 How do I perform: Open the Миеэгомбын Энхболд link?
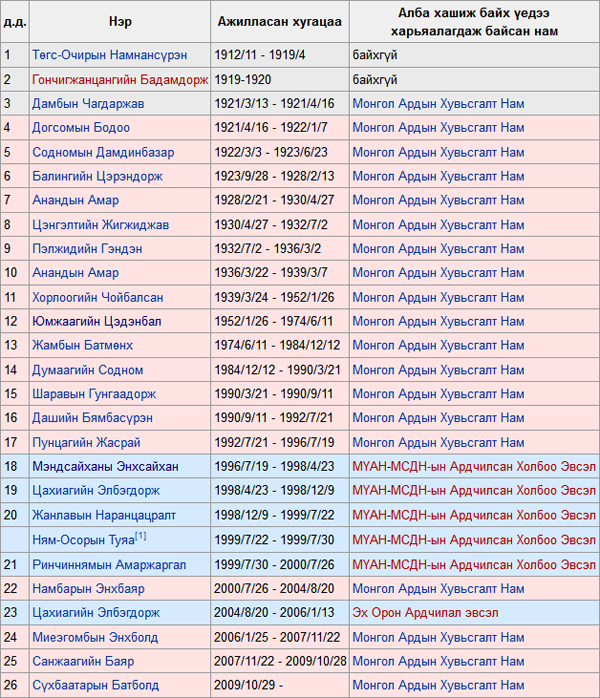click(95, 637)
